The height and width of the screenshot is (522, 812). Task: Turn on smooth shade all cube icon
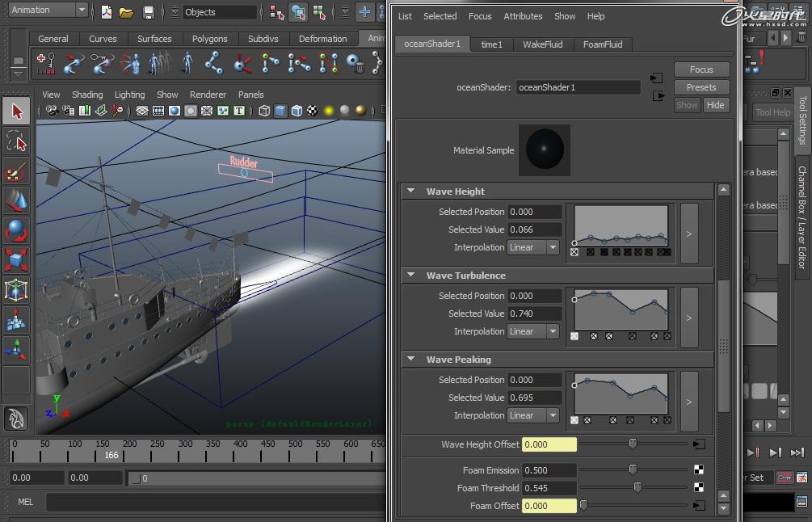280,112
